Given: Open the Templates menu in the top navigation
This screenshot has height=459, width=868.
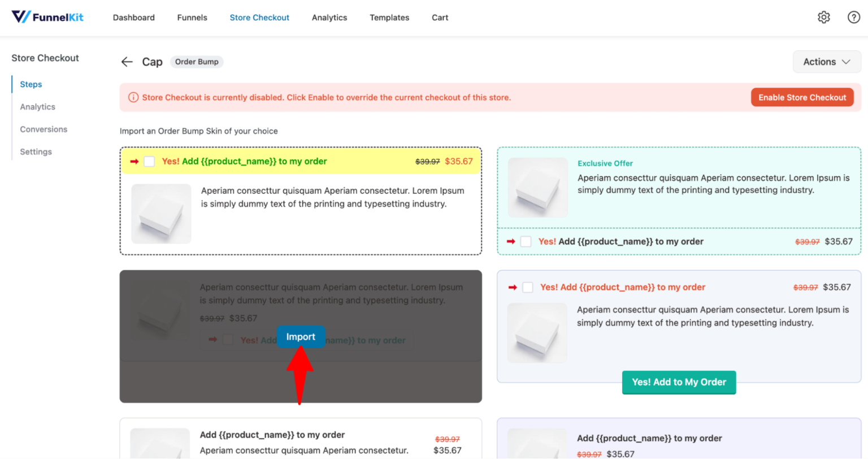Looking at the screenshot, I should pos(389,18).
